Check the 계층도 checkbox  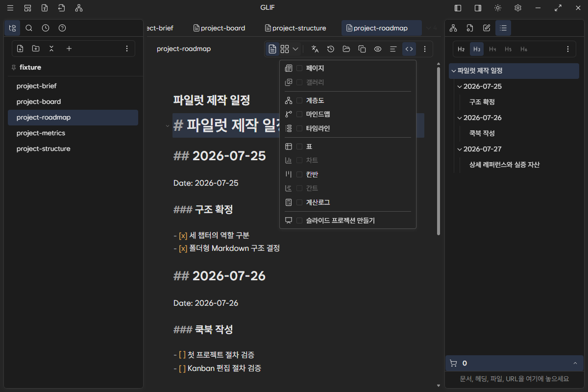[299, 100]
